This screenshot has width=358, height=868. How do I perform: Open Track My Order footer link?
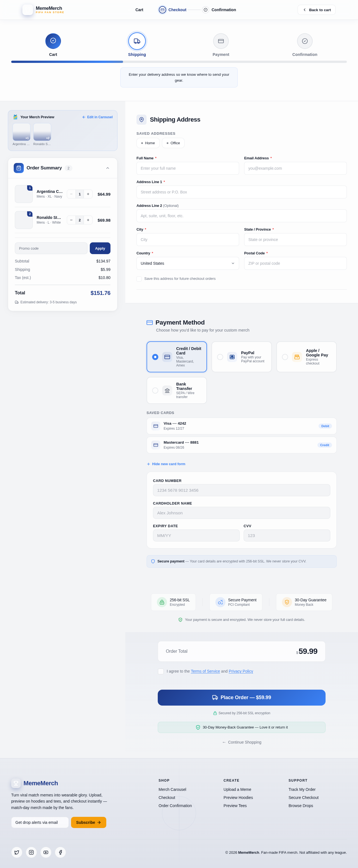[302, 789]
